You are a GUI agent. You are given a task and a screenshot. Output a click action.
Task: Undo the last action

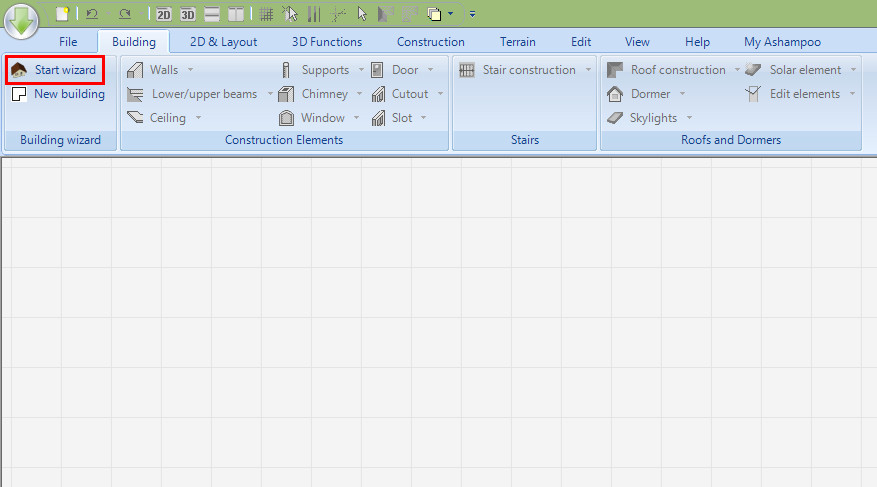(92, 14)
